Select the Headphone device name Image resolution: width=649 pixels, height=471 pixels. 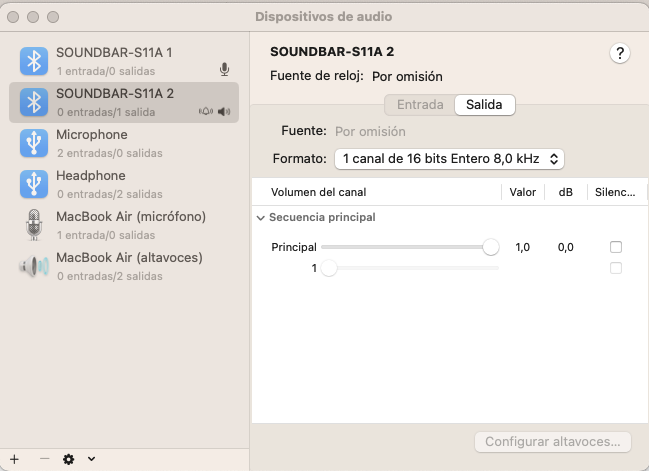[x=91, y=175]
